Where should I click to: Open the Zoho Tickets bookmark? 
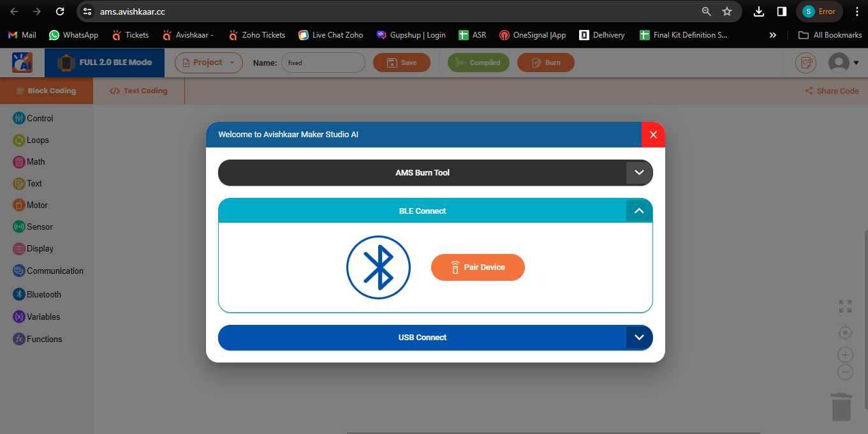(257, 35)
